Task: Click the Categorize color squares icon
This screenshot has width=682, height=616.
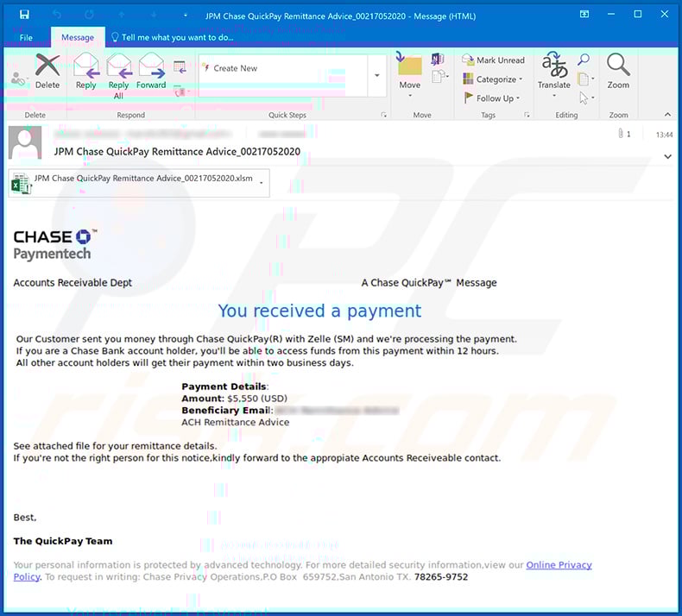Action: coord(468,79)
